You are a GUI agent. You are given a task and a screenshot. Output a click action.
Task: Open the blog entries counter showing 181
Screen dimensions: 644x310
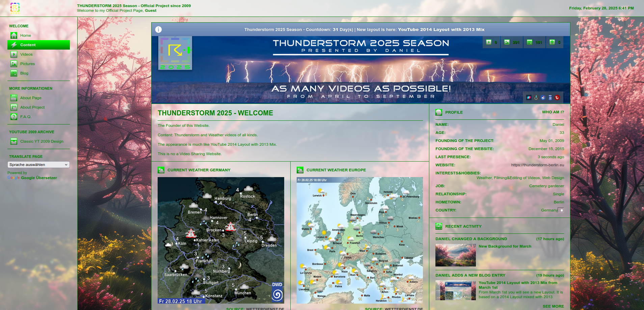(x=534, y=42)
